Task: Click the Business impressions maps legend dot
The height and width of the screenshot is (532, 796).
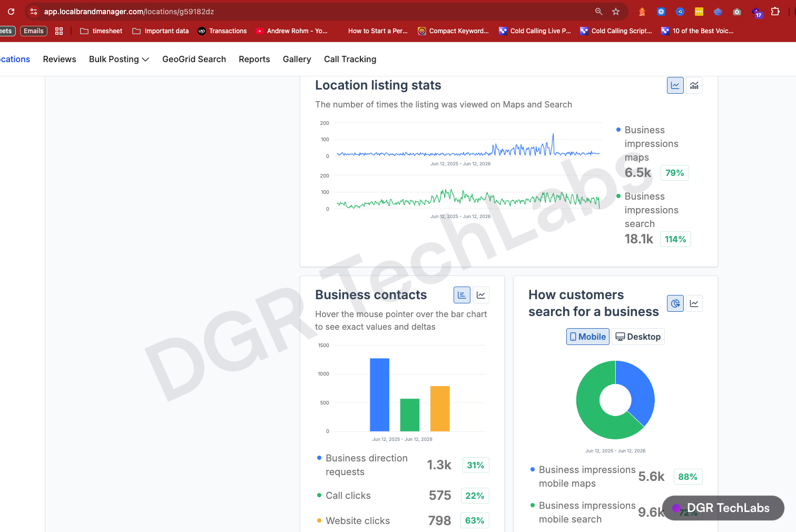Action: (x=618, y=130)
